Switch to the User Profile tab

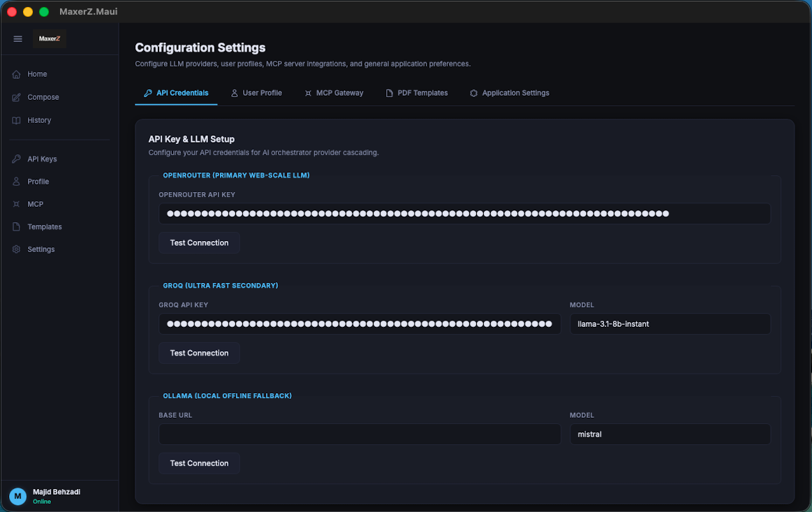point(256,94)
